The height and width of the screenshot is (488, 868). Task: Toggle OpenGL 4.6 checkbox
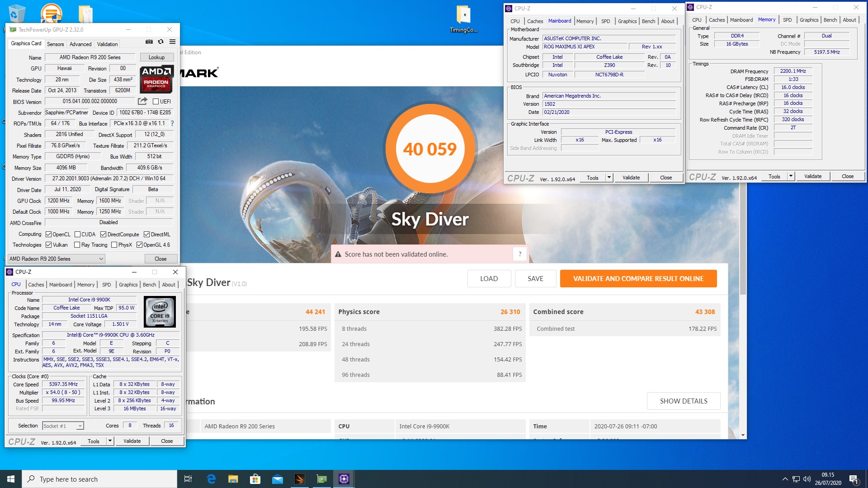click(139, 245)
